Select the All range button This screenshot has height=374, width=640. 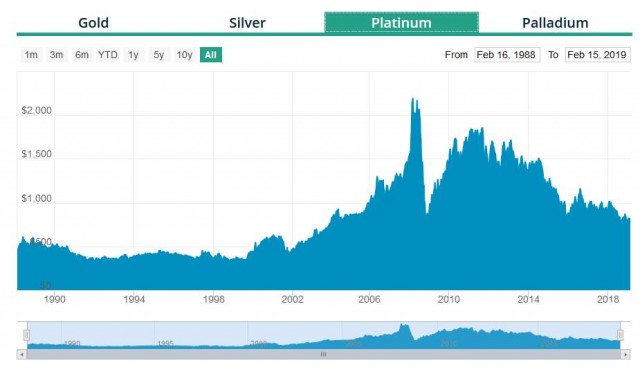211,55
